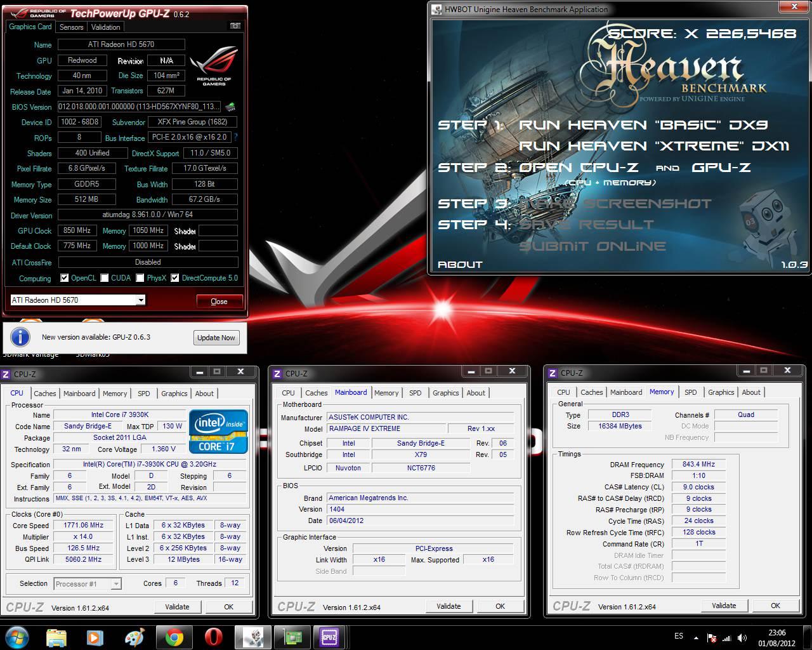
Task: Open Mainboard tab in the Memory window
Action: coord(626,392)
